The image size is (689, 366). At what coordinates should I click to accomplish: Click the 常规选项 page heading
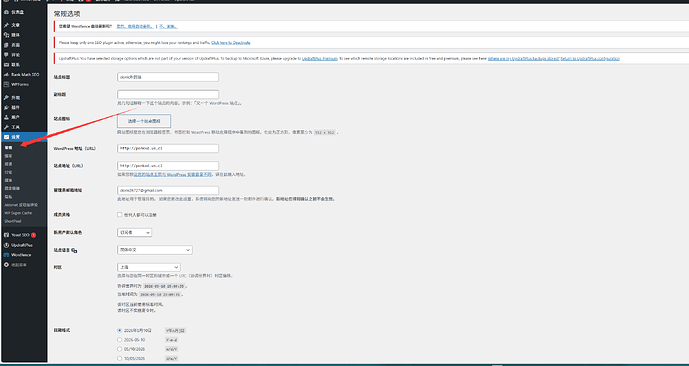coord(67,14)
